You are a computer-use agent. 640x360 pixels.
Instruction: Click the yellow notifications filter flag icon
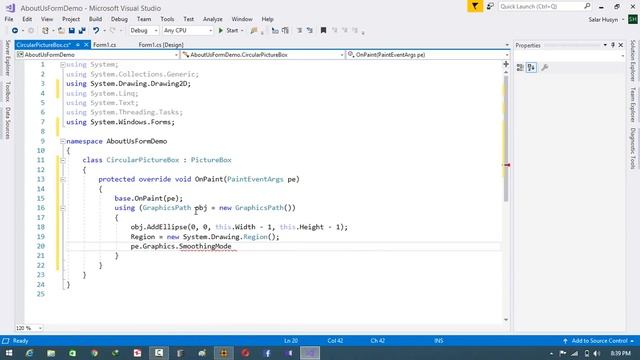[475, 6]
